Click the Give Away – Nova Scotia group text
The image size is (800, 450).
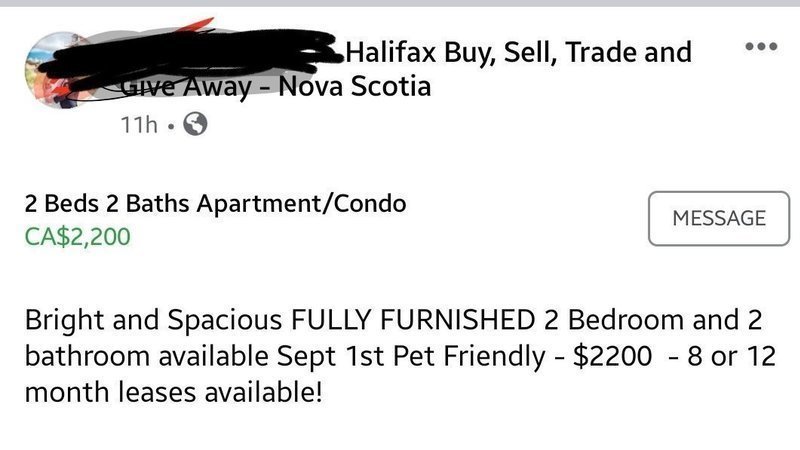tap(276, 86)
